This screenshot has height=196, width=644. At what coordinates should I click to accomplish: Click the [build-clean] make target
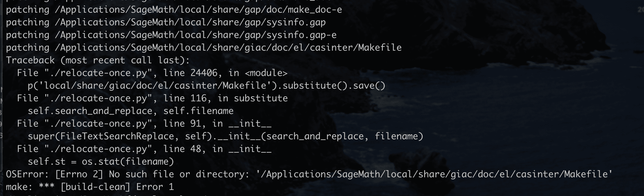(95, 187)
